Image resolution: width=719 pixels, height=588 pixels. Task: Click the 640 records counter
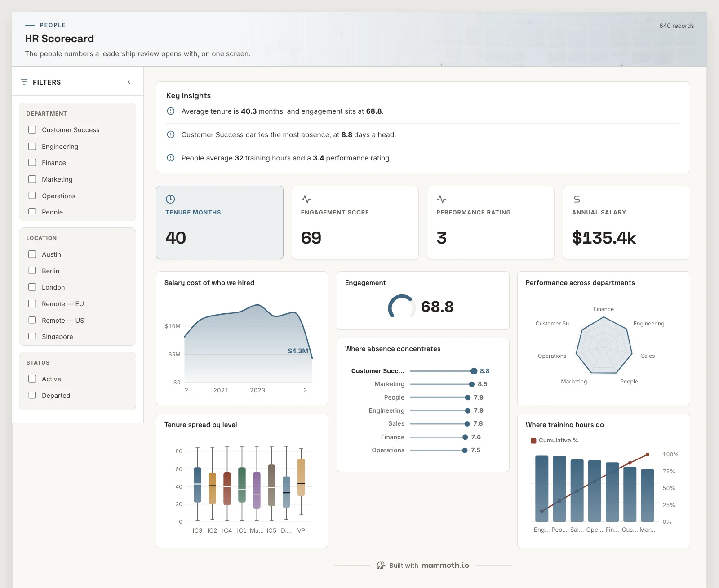click(x=676, y=26)
